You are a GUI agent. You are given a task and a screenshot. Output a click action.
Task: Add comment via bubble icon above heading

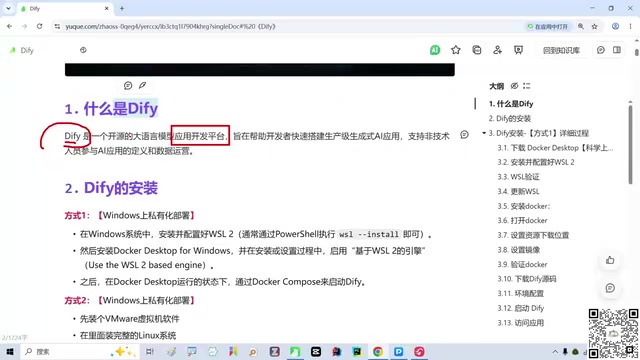coord(128,85)
